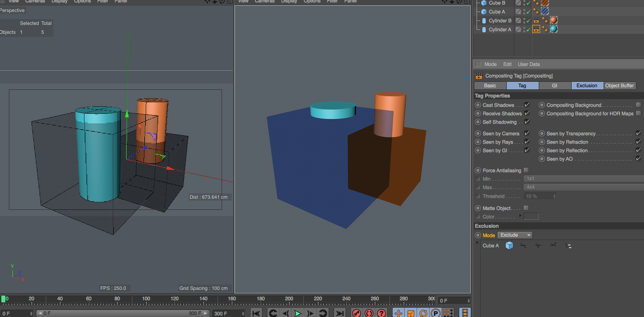
Task: Toggle the Parameter key recording icon
Action: [x=436, y=313]
